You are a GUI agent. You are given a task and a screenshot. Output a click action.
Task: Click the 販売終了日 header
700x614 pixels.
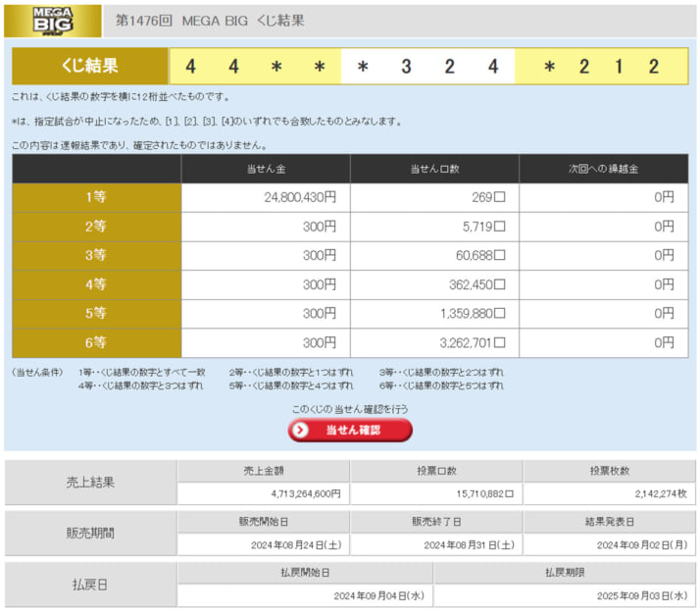436,522
